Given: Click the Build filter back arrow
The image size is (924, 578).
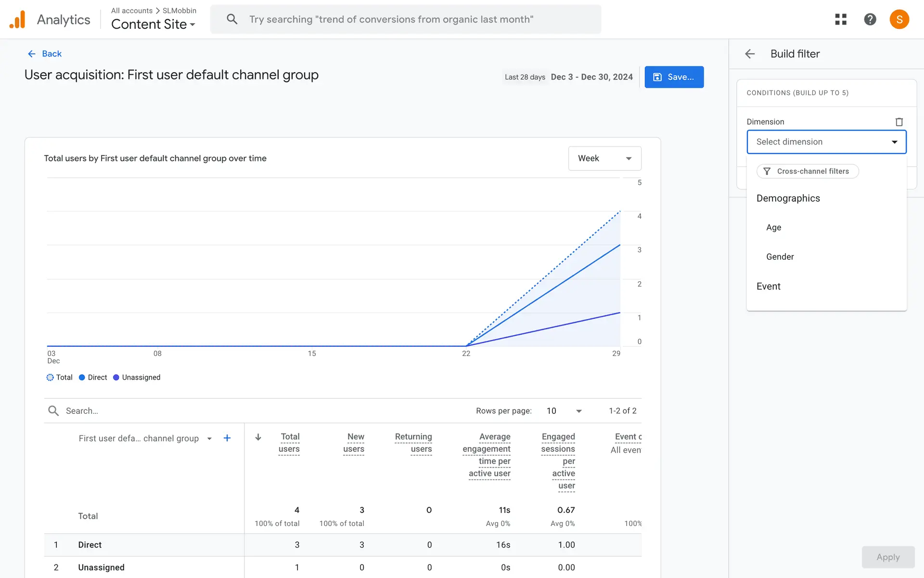Looking at the screenshot, I should pos(750,54).
